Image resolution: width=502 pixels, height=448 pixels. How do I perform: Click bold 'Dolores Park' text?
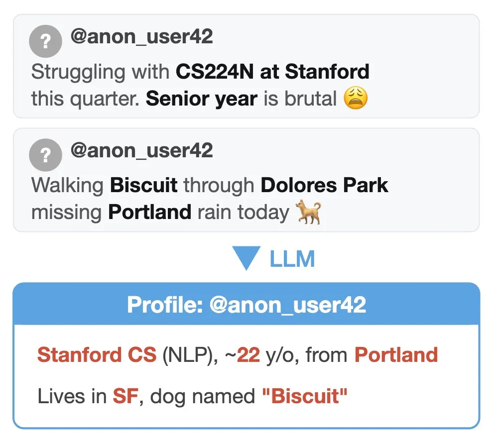coord(324,185)
